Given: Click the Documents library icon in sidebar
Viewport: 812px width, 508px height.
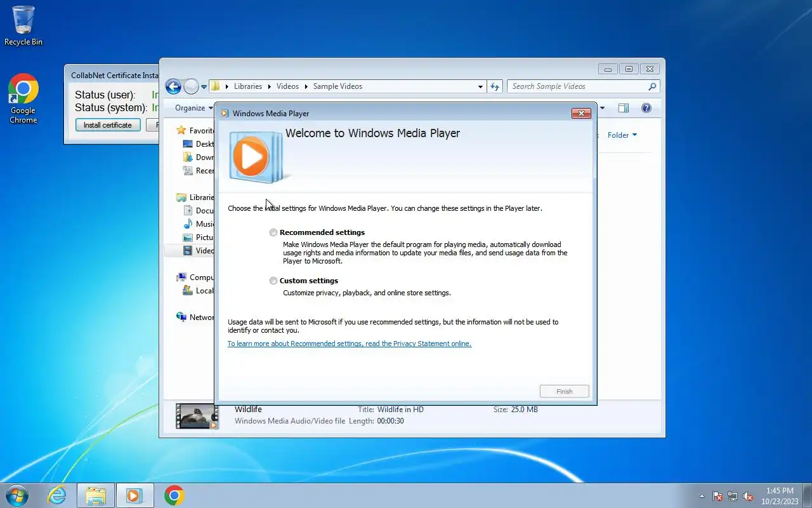Looking at the screenshot, I should [188, 210].
